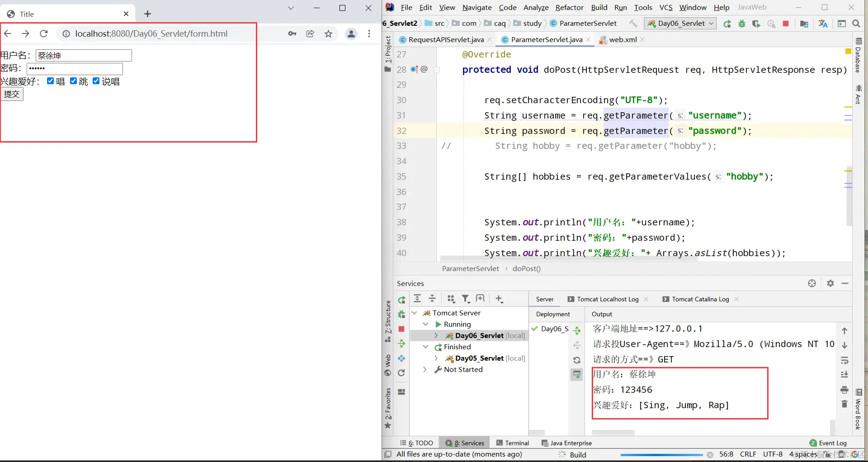Toggle soft-wrap in the Output console
868x462 pixels.
[844, 360]
